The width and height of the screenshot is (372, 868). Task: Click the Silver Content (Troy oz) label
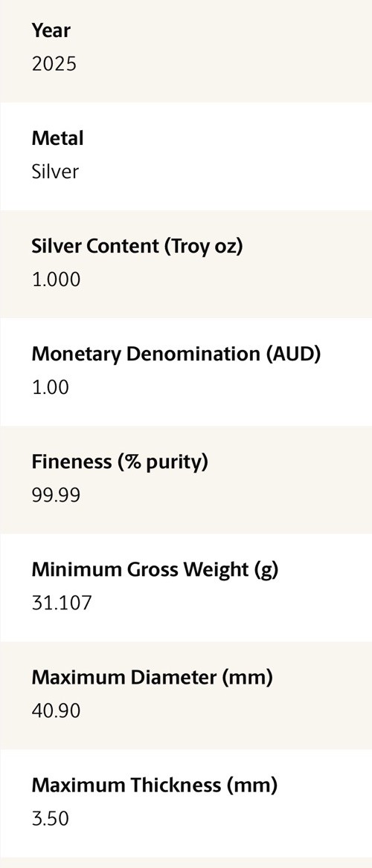point(137,246)
